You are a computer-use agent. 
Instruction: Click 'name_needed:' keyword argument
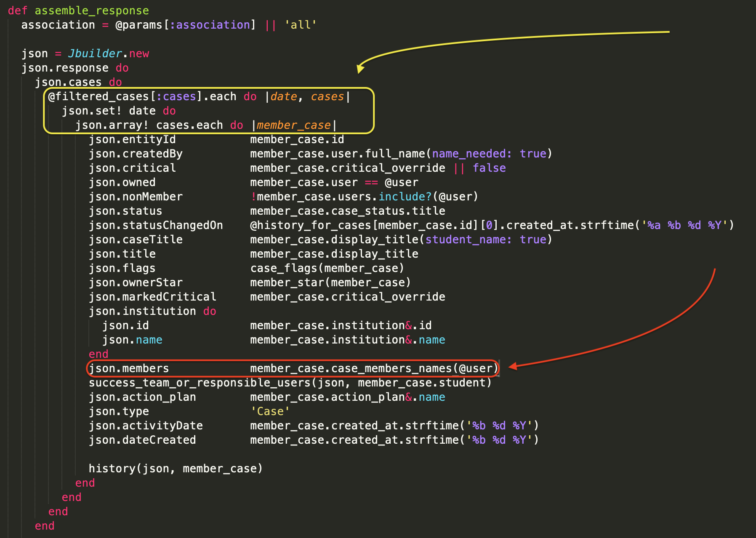[x=472, y=154]
